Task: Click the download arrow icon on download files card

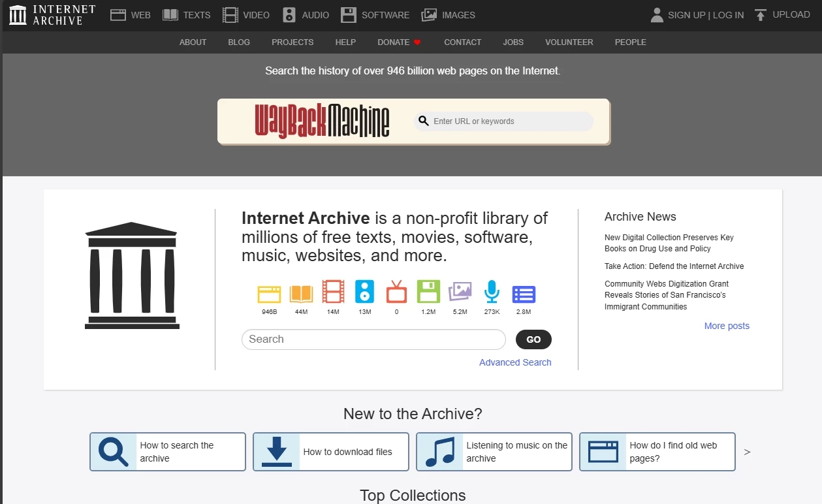Action: (276, 452)
